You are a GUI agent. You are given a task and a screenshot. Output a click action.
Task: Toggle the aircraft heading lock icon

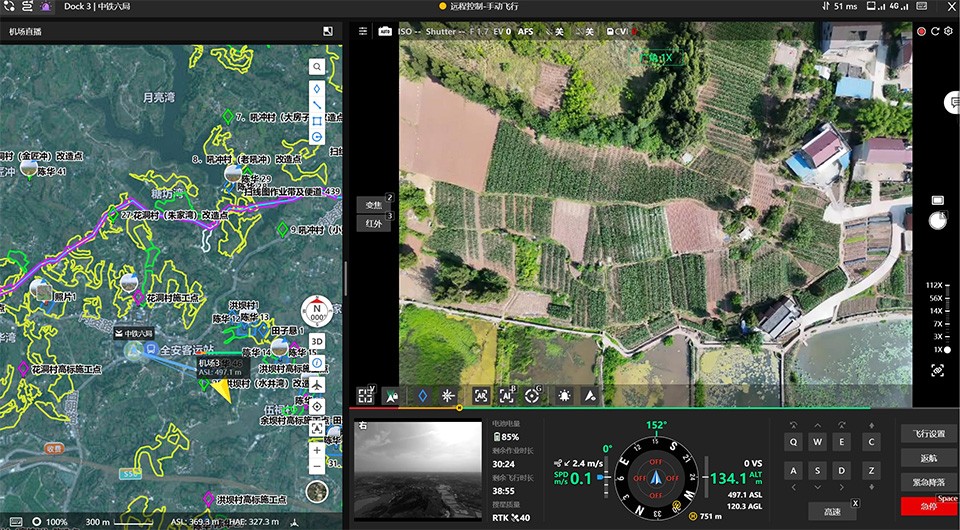[391, 396]
